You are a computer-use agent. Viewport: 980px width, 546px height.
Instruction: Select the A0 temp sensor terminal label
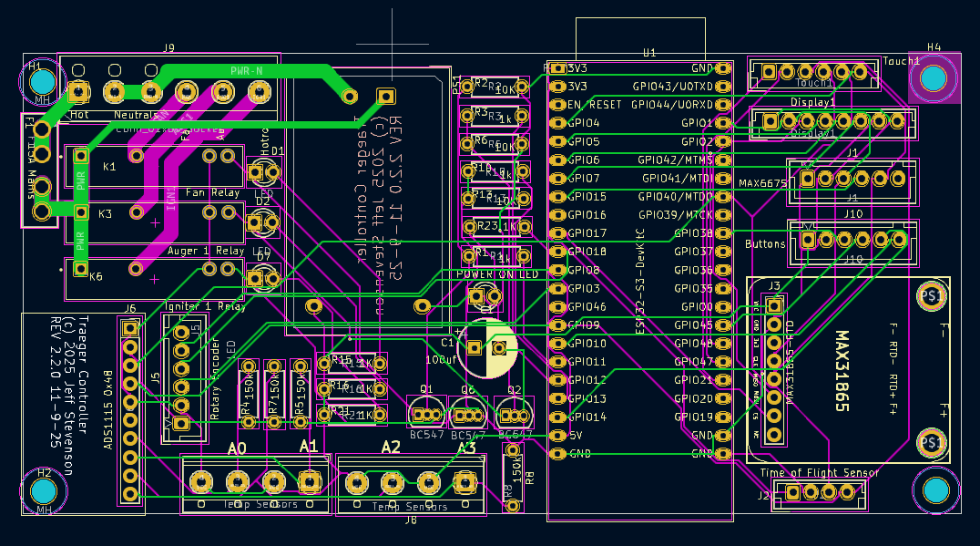tap(237, 448)
